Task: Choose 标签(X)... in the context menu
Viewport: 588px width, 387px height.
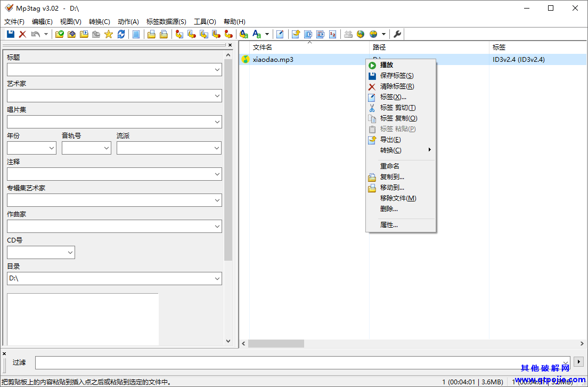Action: [401, 97]
